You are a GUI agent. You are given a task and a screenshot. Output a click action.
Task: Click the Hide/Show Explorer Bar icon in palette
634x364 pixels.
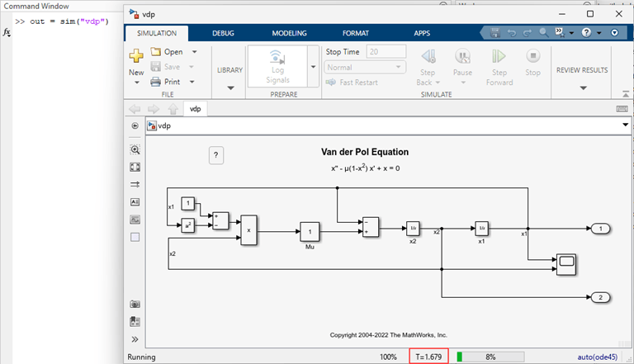pyautogui.click(x=135, y=125)
